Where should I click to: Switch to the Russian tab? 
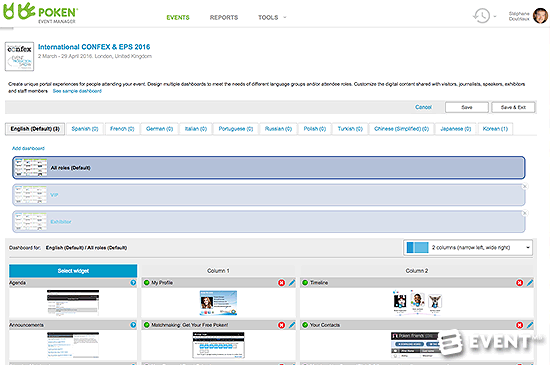point(278,129)
